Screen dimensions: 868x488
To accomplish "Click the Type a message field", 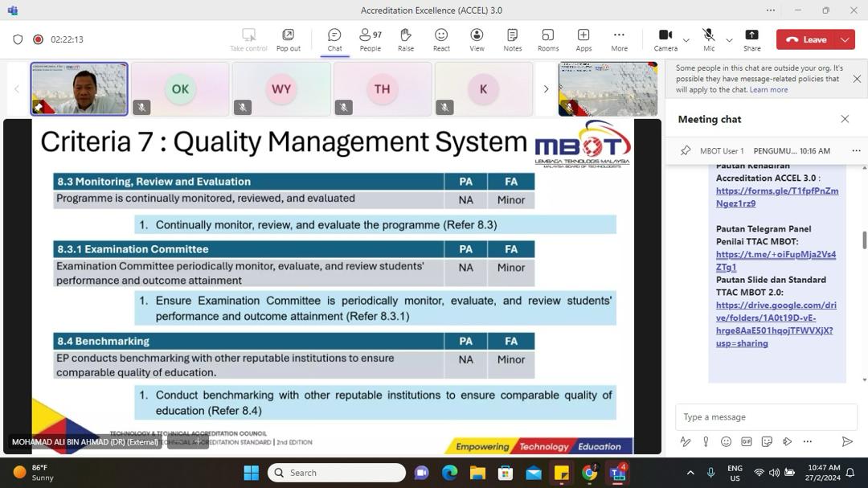I will [x=764, y=416].
